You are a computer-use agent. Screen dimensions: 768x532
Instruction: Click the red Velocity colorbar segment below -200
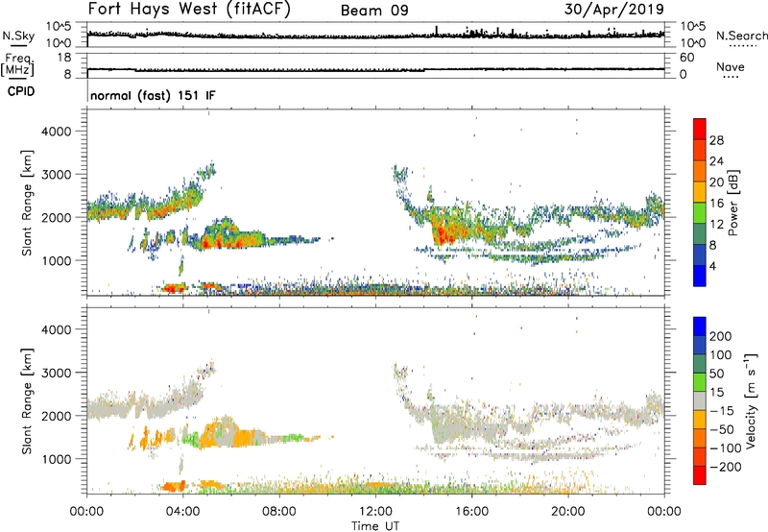(x=700, y=475)
